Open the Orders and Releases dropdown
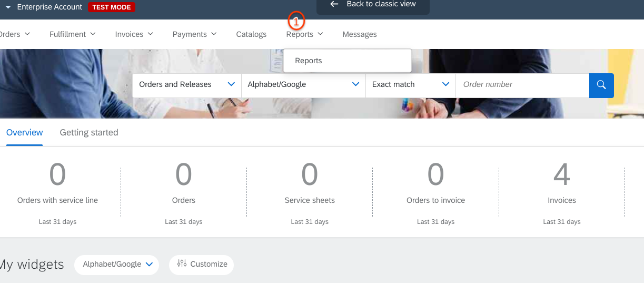644x283 pixels. click(187, 84)
